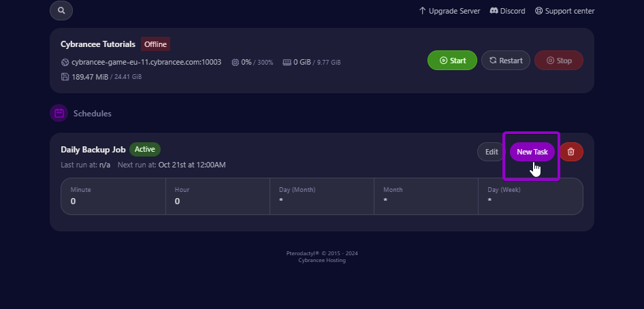Click the Support center lifebuoy icon
Viewport: 644px width, 309px height.
[539, 11]
